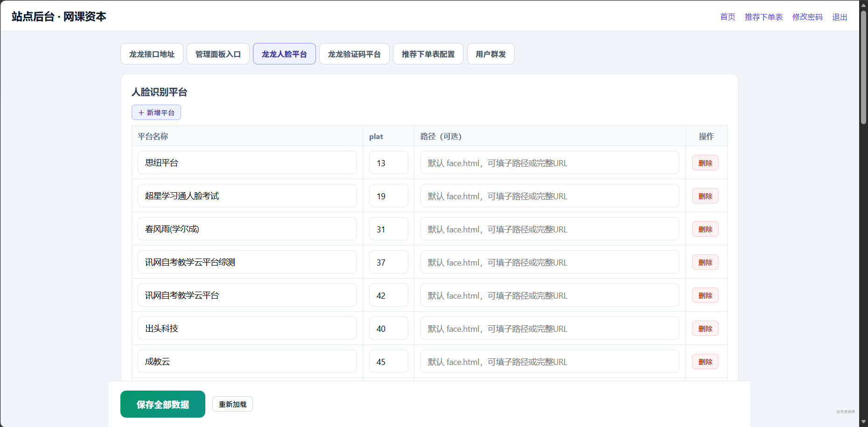Focus the path field for plat 37 row
This screenshot has height=427, width=868.
tap(550, 262)
